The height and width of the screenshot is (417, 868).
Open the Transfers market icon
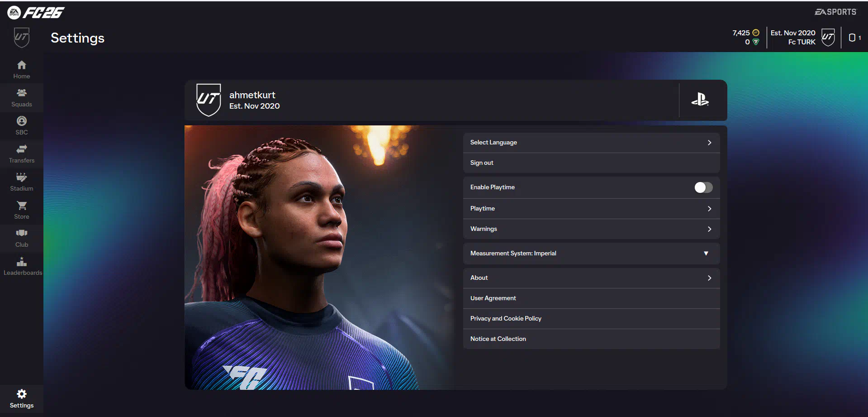point(21,149)
